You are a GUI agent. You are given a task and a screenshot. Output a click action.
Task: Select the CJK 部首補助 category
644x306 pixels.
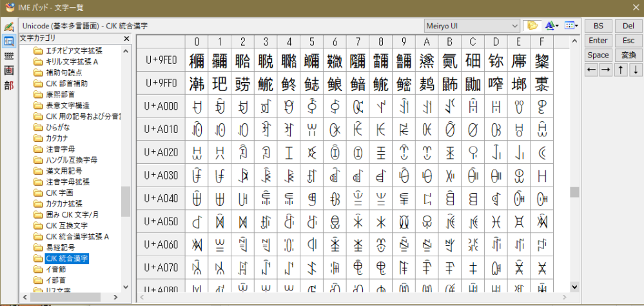[66, 83]
